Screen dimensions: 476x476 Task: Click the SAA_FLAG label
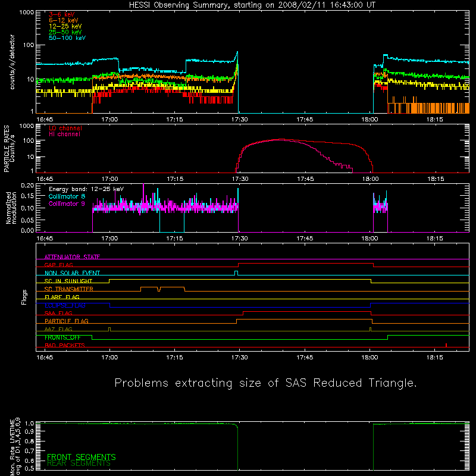point(58,314)
